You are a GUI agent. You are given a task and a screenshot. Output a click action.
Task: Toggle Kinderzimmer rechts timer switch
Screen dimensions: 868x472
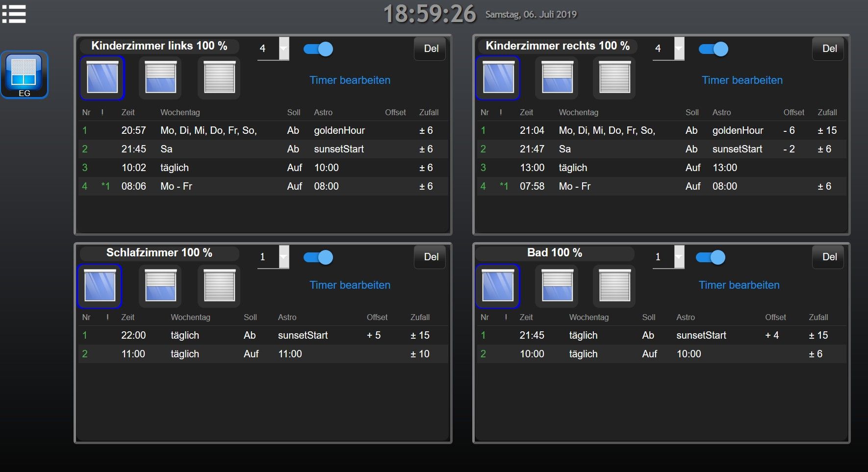pos(714,49)
